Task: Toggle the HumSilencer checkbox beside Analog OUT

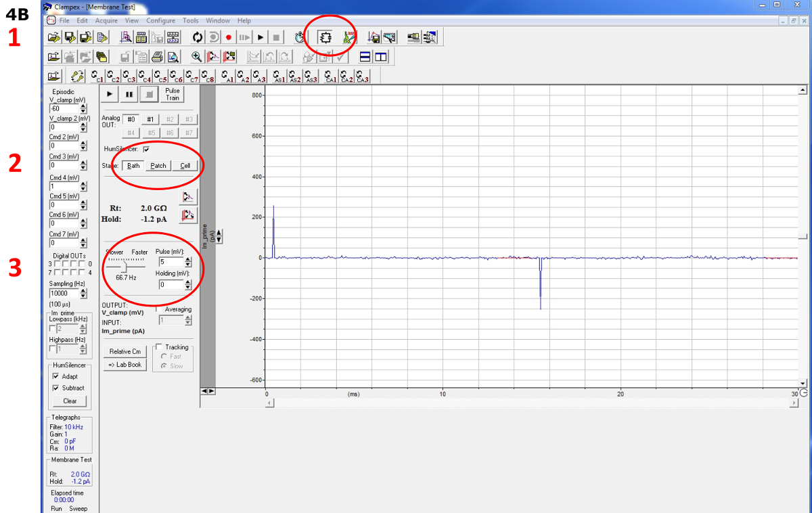Action: (x=146, y=149)
